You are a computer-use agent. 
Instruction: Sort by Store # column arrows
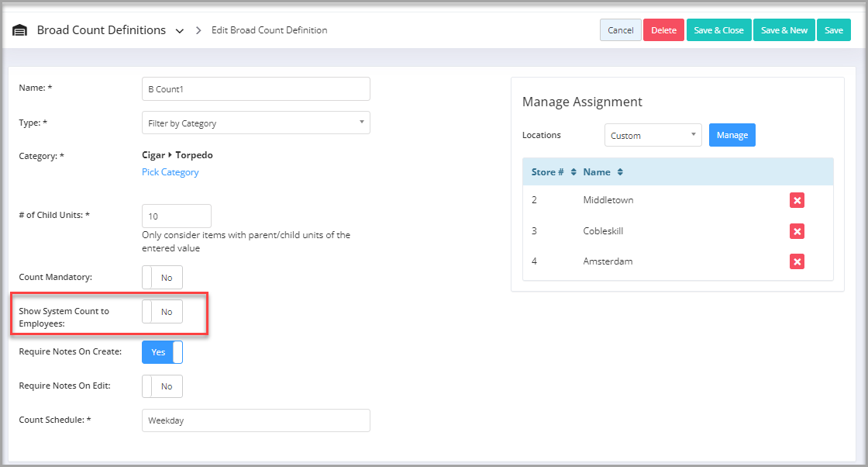[x=573, y=172]
